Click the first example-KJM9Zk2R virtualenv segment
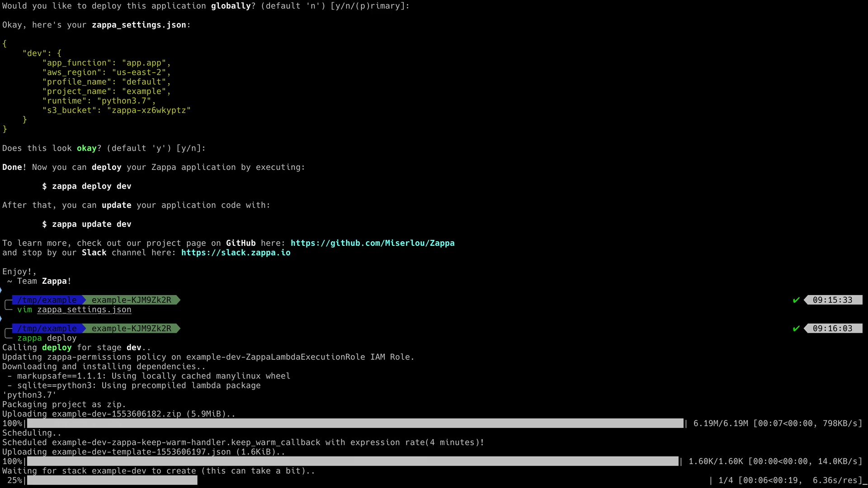The height and width of the screenshot is (488, 868). tap(131, 300)
